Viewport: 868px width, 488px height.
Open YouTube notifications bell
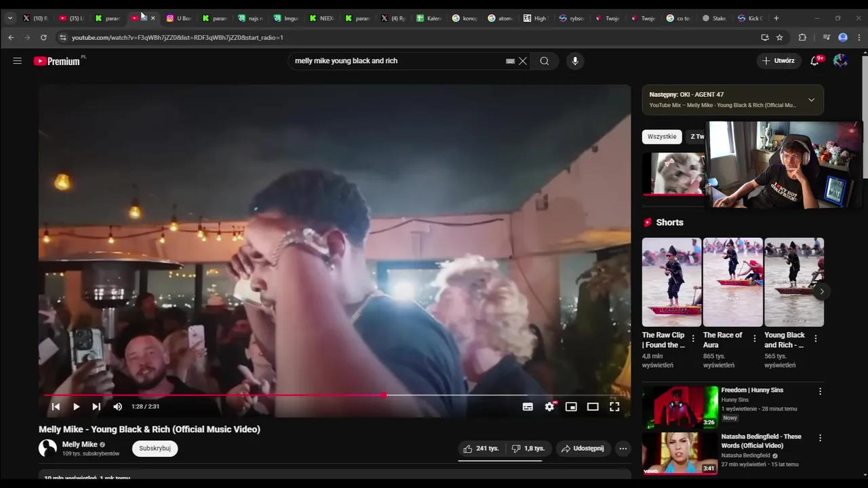(x=815, y=61)
